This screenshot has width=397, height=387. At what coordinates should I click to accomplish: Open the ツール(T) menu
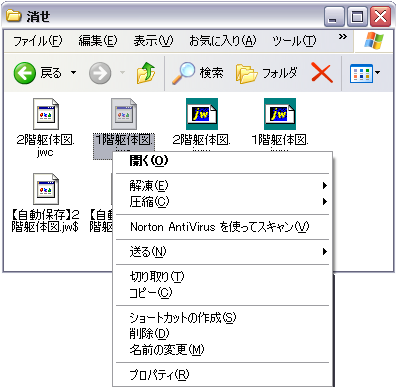click(294, 41)
